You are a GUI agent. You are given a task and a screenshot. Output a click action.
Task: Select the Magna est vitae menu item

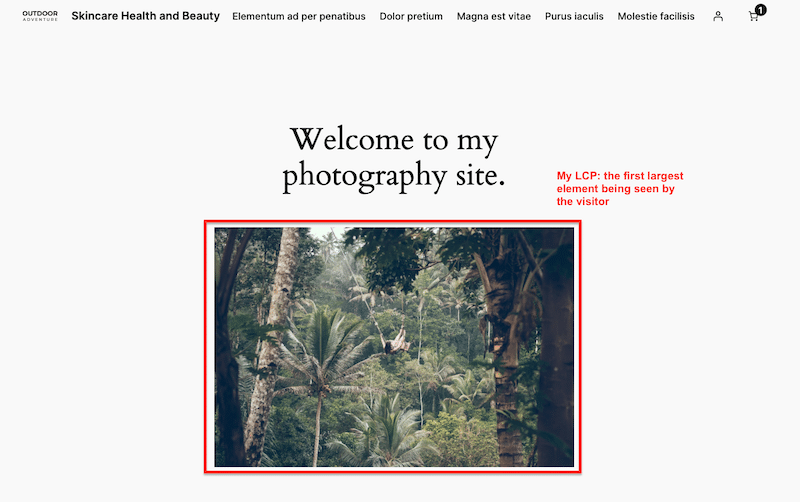[494, 16]
